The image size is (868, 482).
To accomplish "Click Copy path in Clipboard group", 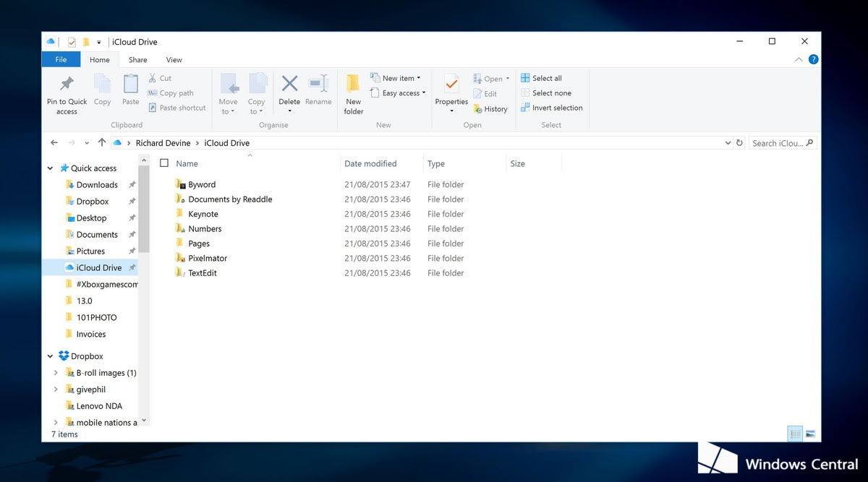I will pos(171,93).
